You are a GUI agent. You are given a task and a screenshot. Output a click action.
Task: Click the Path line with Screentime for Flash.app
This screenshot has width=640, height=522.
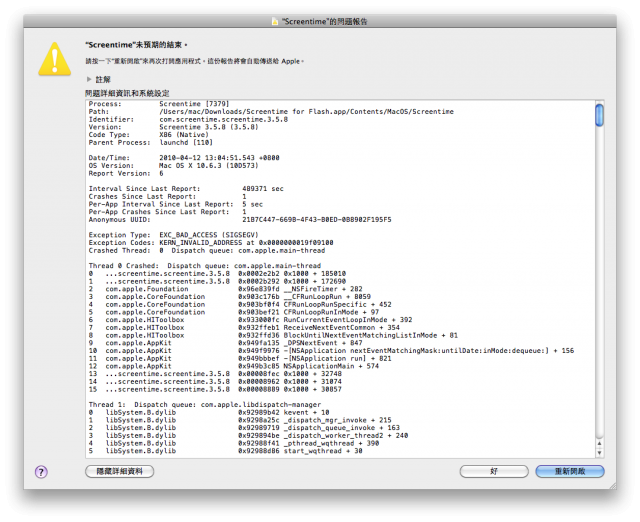pyautogui.click(x=271, y=111)
